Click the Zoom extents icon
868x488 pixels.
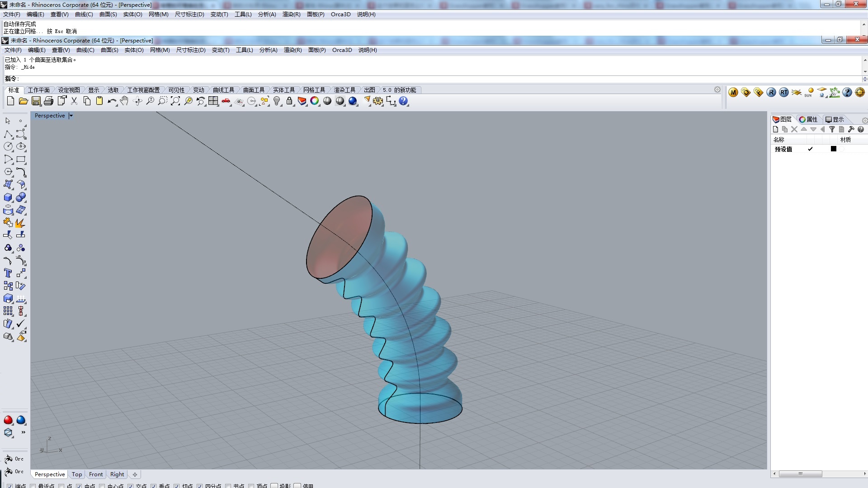click(175, 101)
